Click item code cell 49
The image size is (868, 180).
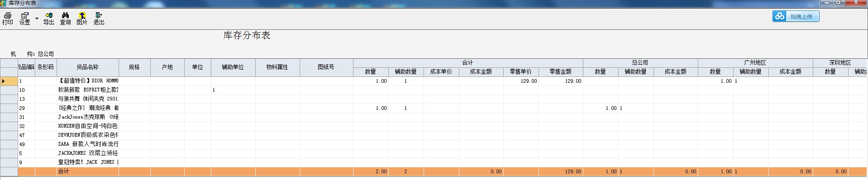pos(26,144)
